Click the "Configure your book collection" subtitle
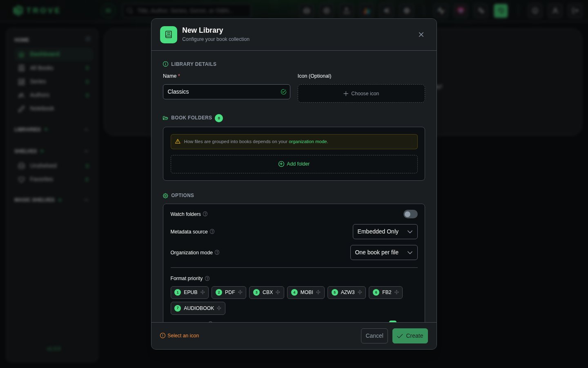 (x=216, y=39)
